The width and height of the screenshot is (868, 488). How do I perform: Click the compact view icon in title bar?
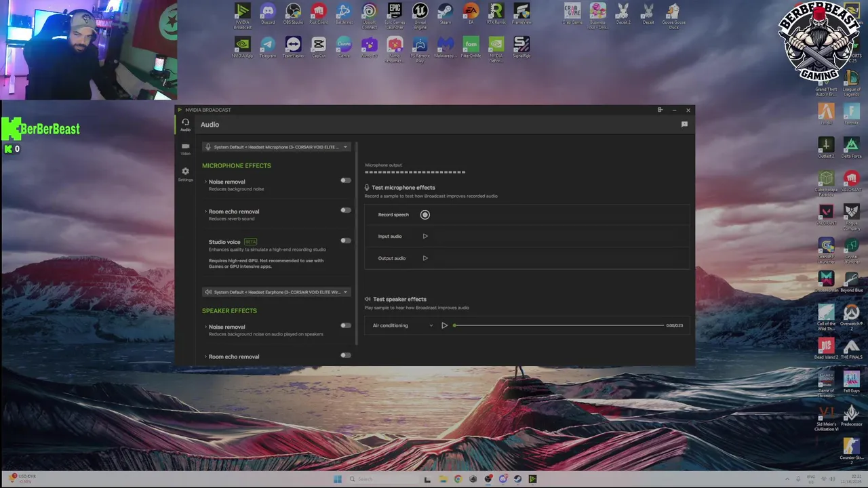click(660, 110)
